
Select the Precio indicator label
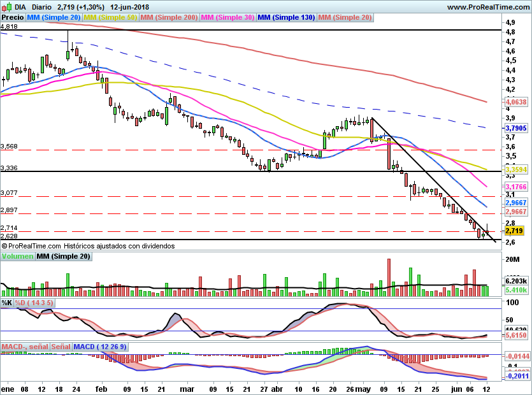13,17
